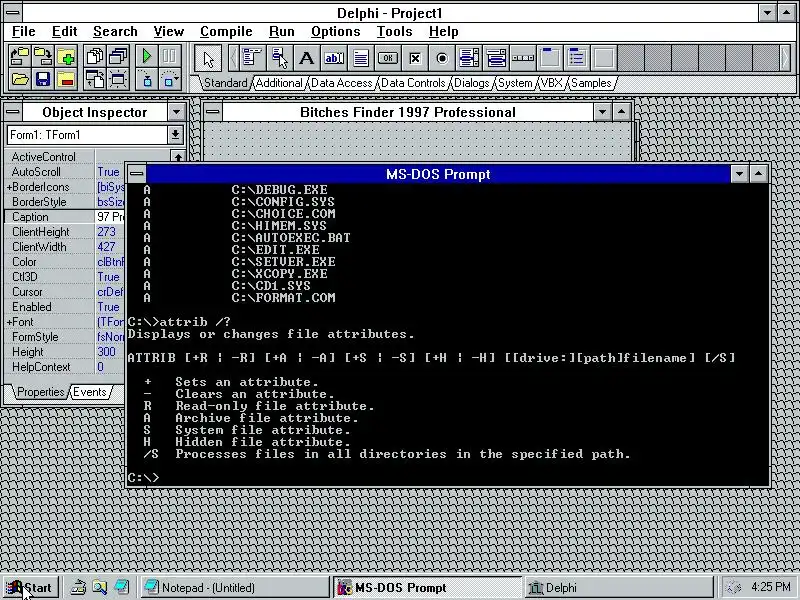
Task: Pick the MainMenu component icon
Action: click(252, 58)
